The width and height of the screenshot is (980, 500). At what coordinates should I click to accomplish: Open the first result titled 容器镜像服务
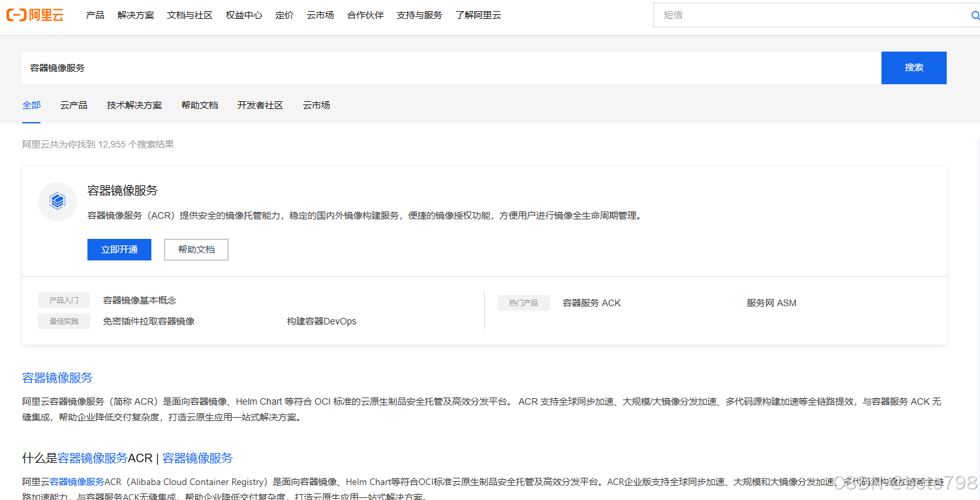57,378
